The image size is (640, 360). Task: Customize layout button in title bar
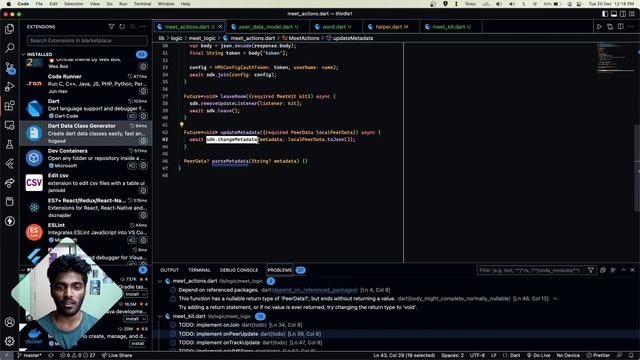point(632,14)
